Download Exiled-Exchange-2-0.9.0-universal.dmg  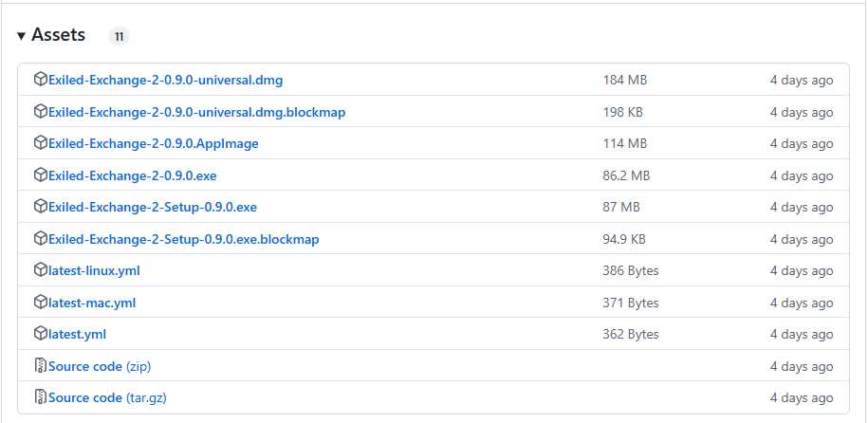165,81
